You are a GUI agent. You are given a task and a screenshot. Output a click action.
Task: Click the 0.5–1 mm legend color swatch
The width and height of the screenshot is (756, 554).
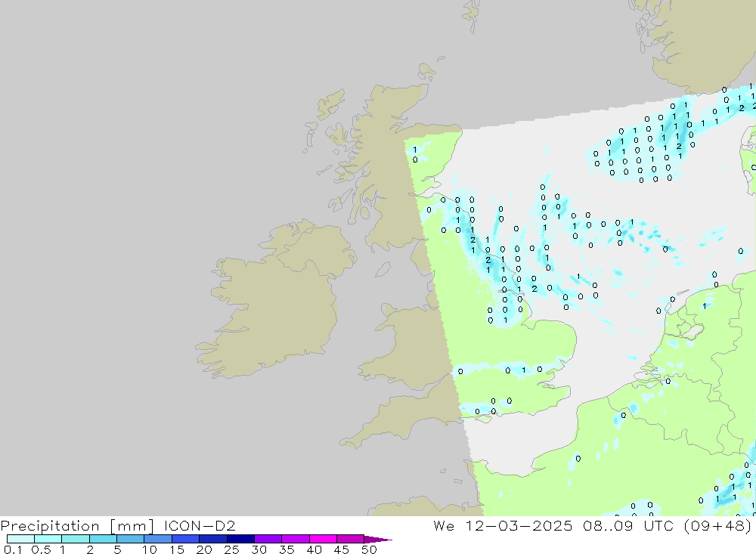[x=48, y=539]
